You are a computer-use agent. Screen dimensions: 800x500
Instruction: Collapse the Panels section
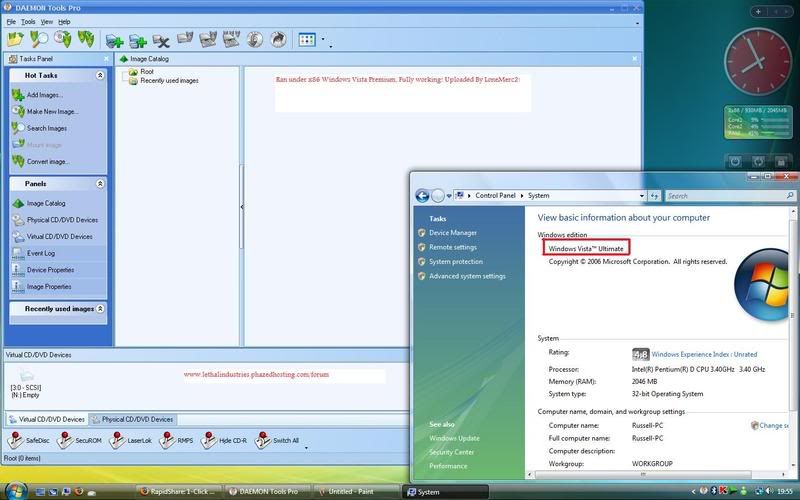(100, 184)
